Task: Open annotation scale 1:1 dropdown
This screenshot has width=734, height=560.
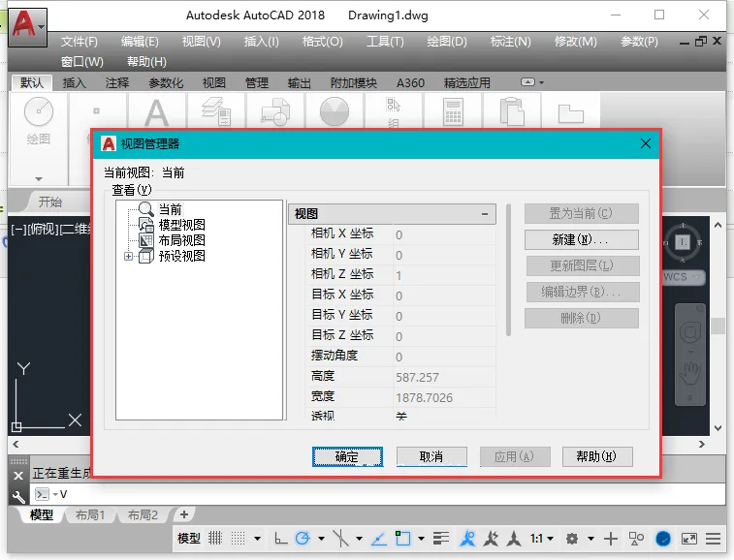Action: coord(542,539)
